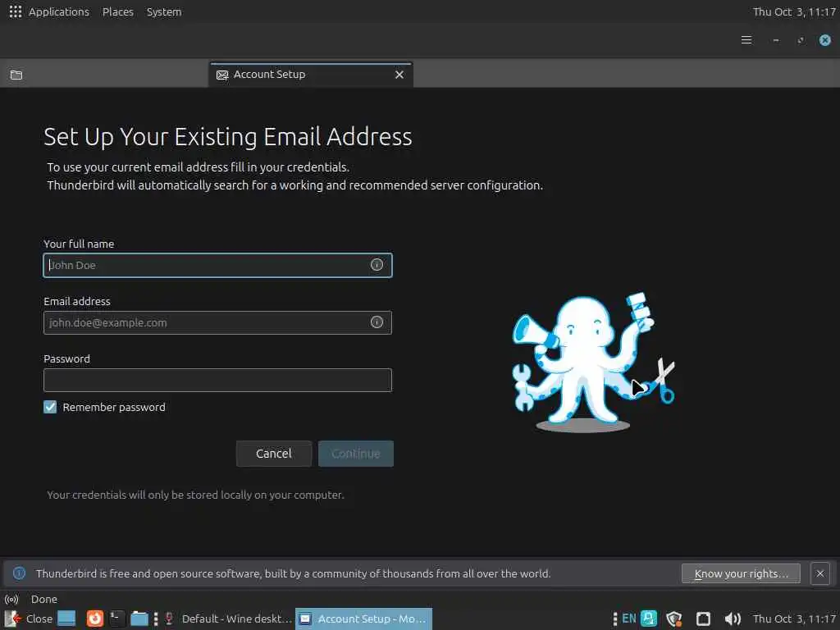The width and height of the screenshot is (840, 630).
Task: Switch to Default - Wine desktop taskbar window
Action: pos(229,619)
